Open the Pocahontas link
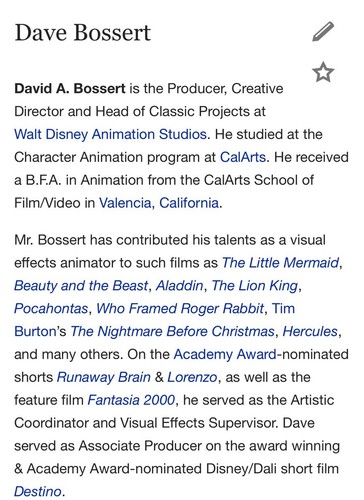This screenshot has height=500, width=364. (x=51, y=308)
